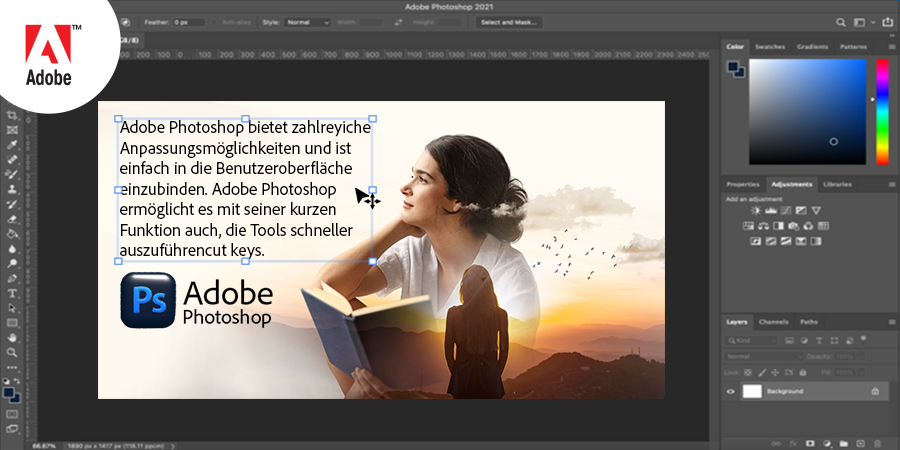Hide the Background layer with eye icon
Viewport: 900px width, 450px height.
731,391
